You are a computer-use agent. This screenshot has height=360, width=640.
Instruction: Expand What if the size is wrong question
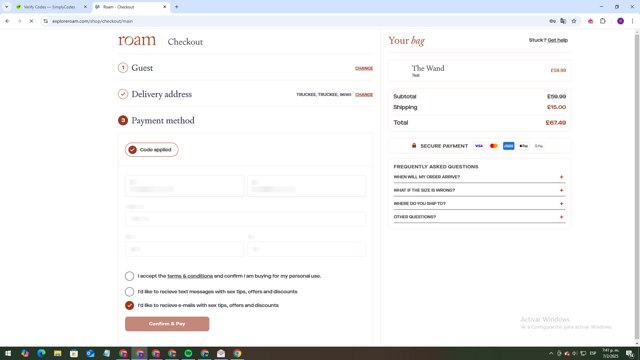pos(479,190)
